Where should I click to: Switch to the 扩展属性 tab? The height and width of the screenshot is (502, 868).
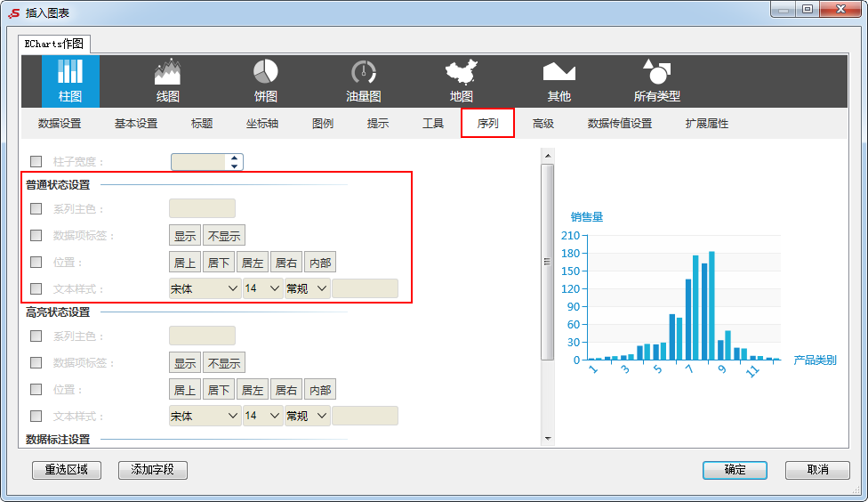706,123
